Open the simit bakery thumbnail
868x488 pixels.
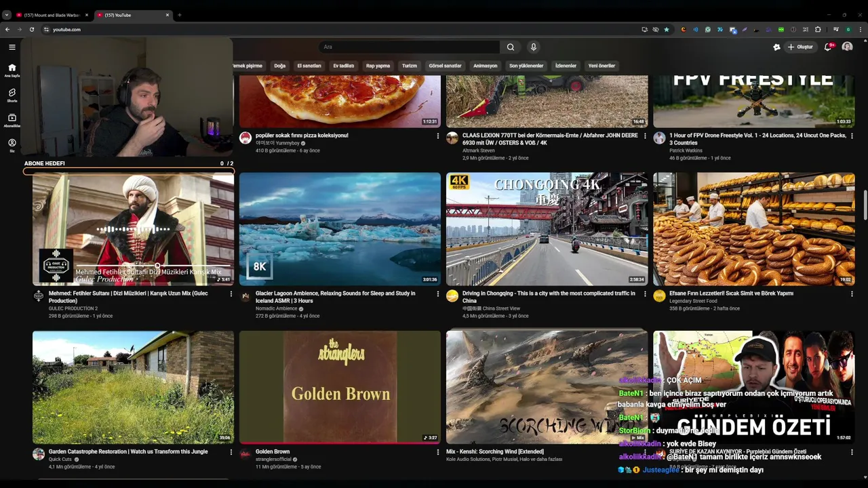[x=753, y=229]
